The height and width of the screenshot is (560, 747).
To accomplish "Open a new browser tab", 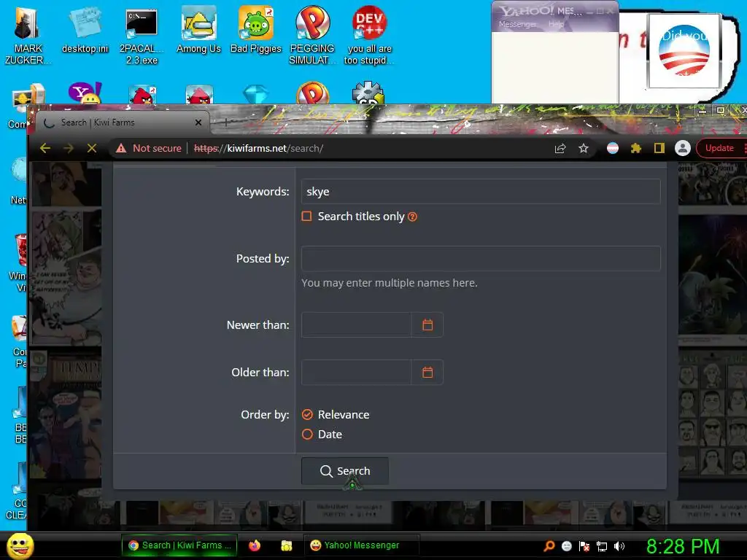I will pos(225,122).
